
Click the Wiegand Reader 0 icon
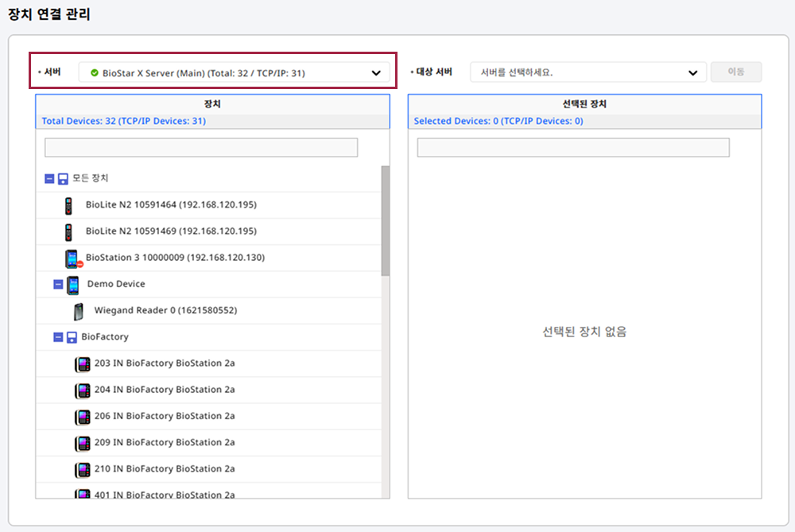pyautogui.click(x=78, y=311)
